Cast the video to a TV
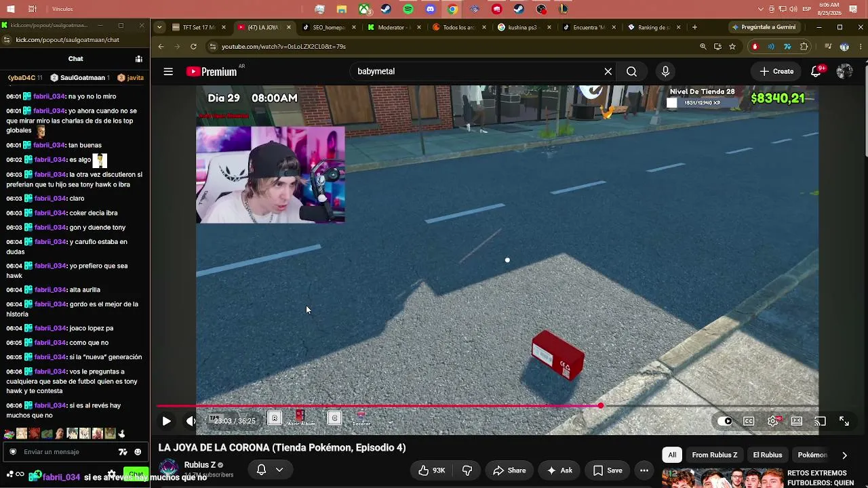Image resolution: width=868 pixels, height=488 pixels. [x=821, y=421]
